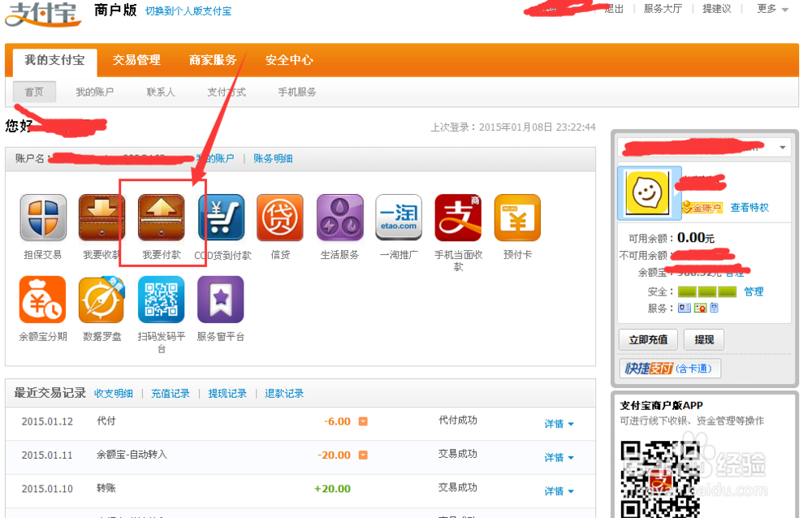The image size is (812, 518).
Task: Open the account selector dropdown arrow
Action: (x=783, y=148)
